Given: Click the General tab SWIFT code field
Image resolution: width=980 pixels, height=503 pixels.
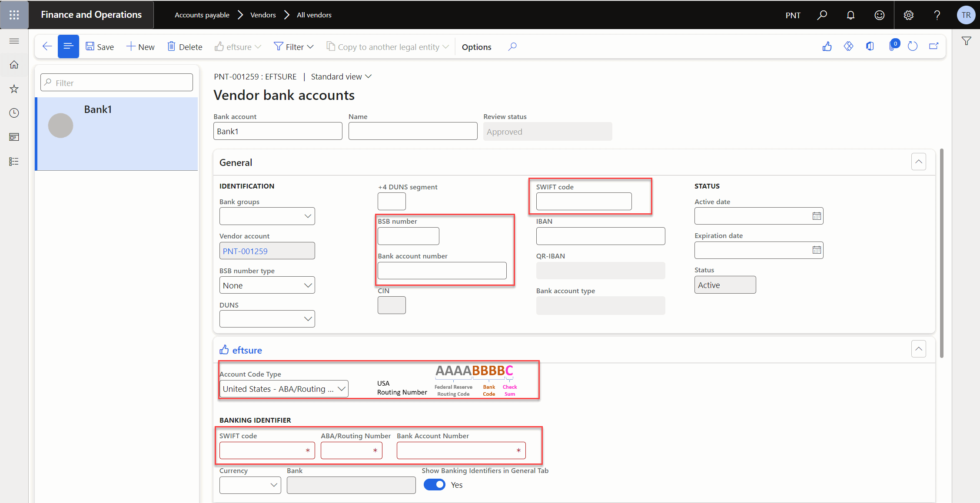Looking at the screenshot, I should [584, 202].
